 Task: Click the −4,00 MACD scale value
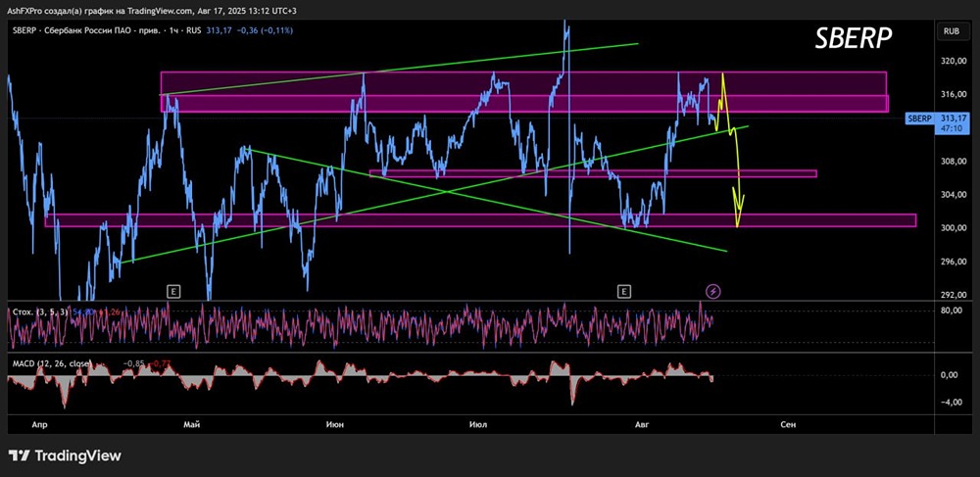tap(954, 403)
